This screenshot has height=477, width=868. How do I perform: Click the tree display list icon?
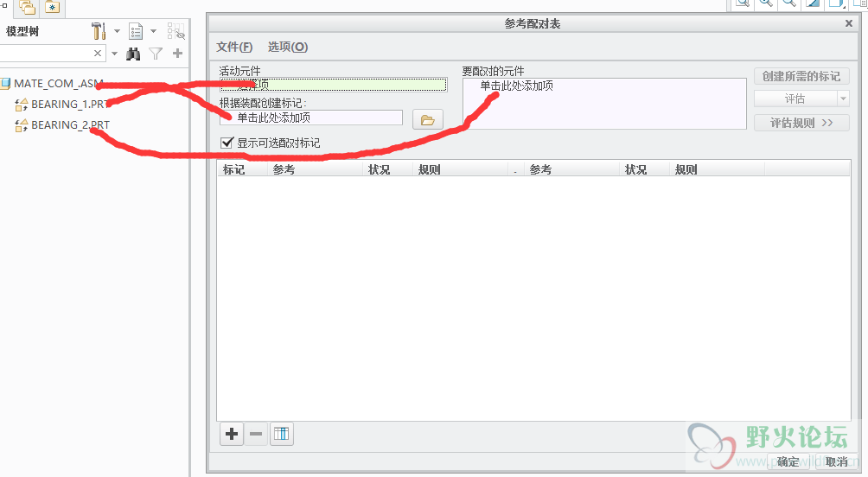pos(136,31)
